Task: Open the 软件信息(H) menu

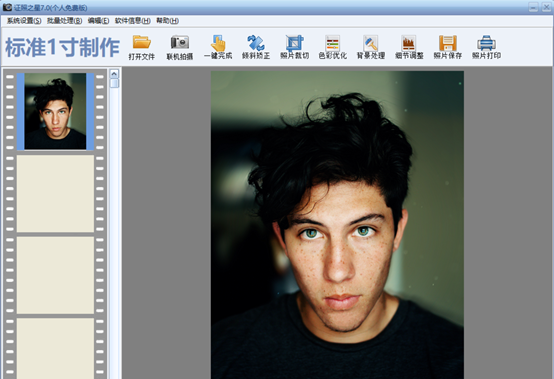Action: point(132,21)
